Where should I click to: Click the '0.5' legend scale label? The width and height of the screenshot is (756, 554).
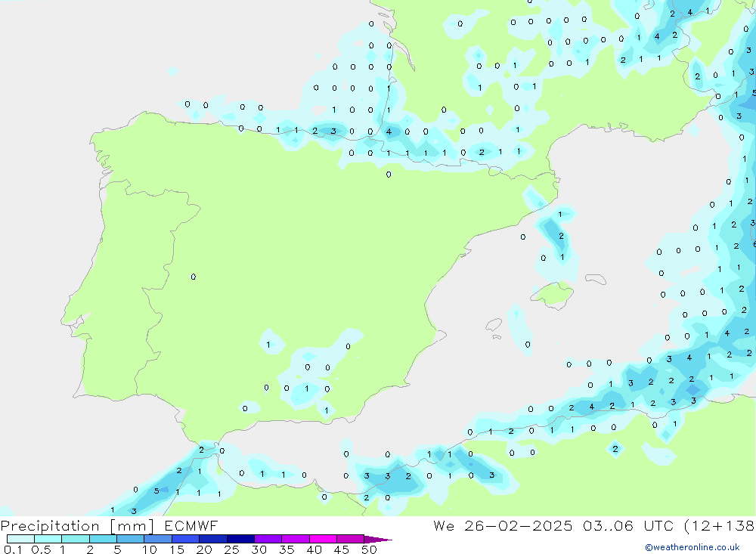(41, 549)
